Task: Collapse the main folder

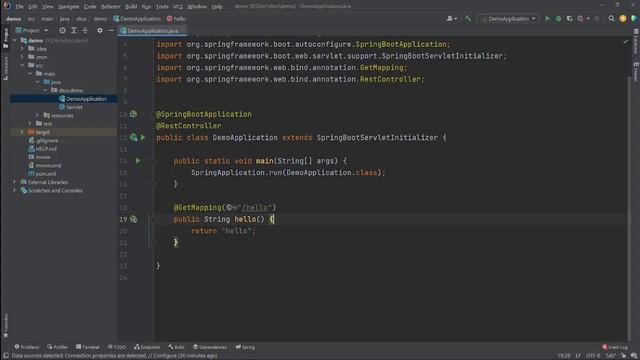Action: coord(30,74)
